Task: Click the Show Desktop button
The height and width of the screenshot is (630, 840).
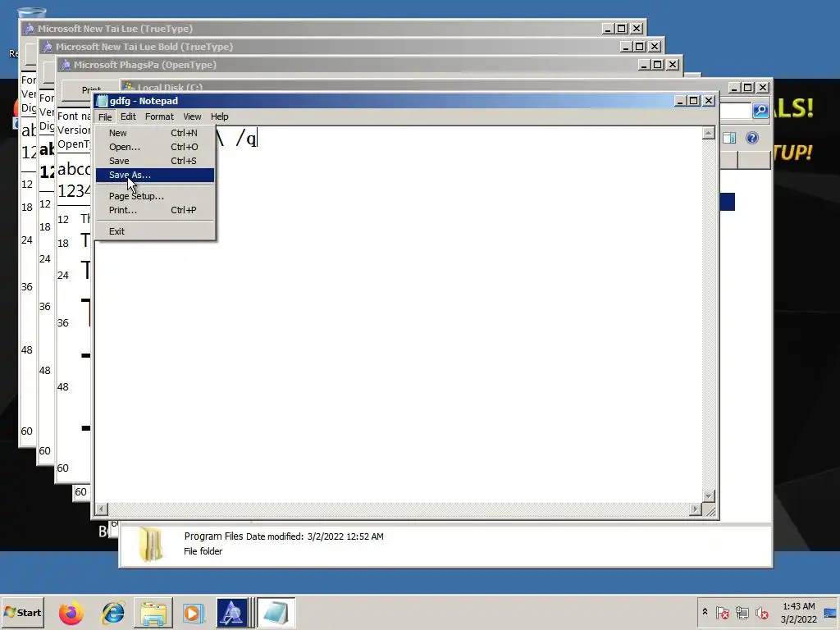Action: [x=831, y=612]
